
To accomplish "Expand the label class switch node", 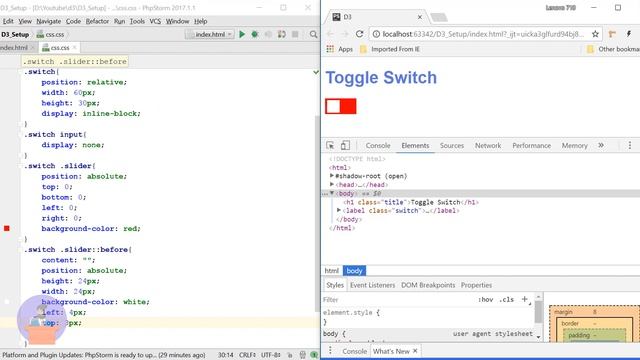I will [x=339, y=210].
